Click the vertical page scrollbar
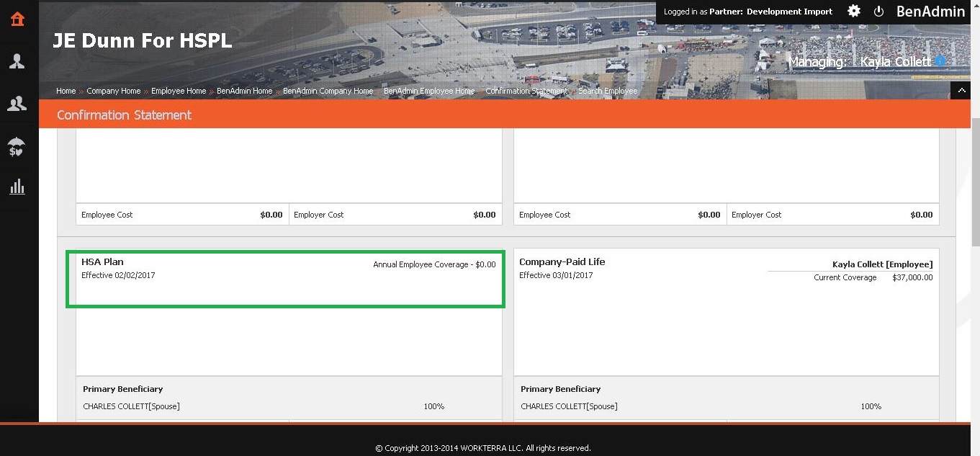The width and height of the screenshot is (980, 456). coord(975,180)
